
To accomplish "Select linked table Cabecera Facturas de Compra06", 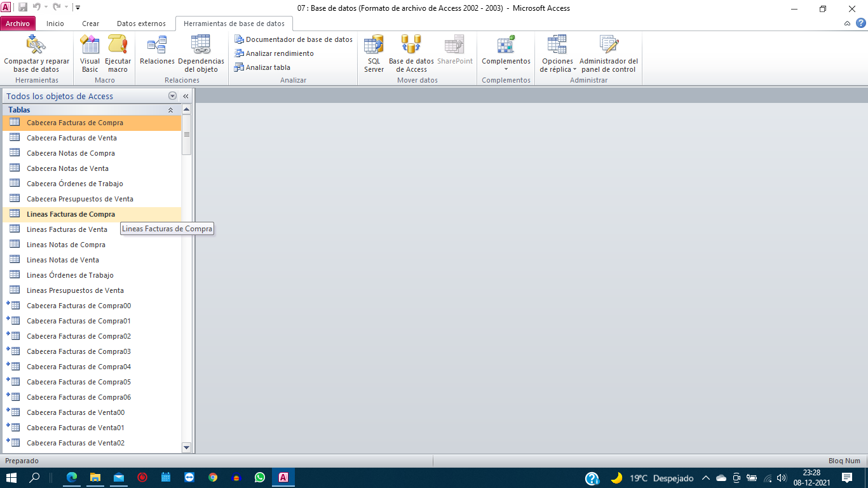I will pos(92,397).
